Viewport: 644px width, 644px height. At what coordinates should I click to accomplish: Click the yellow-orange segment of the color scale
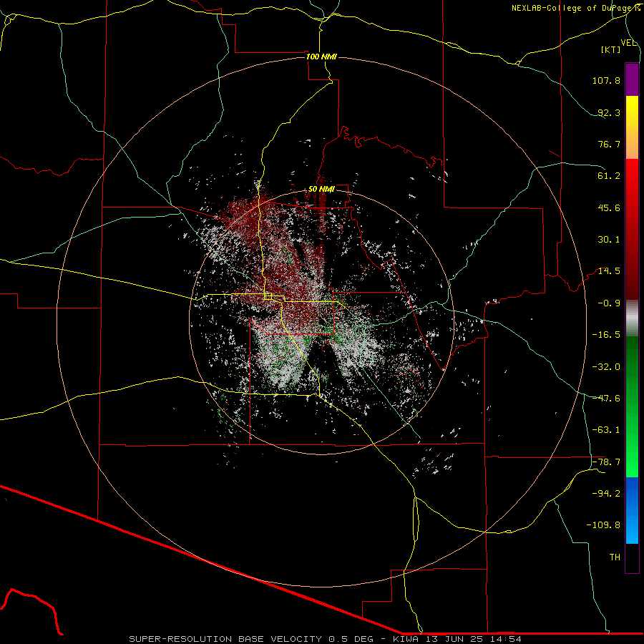[x=632, y=127]
